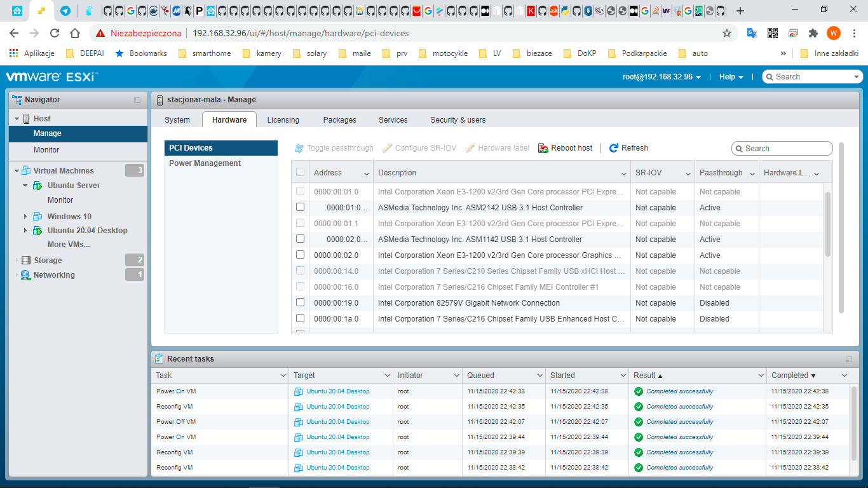Image resolution: width=868 pixels, height=488 pixels.
Task: Click the Ubuntu Server VM icon
Action: coord(37,186)
